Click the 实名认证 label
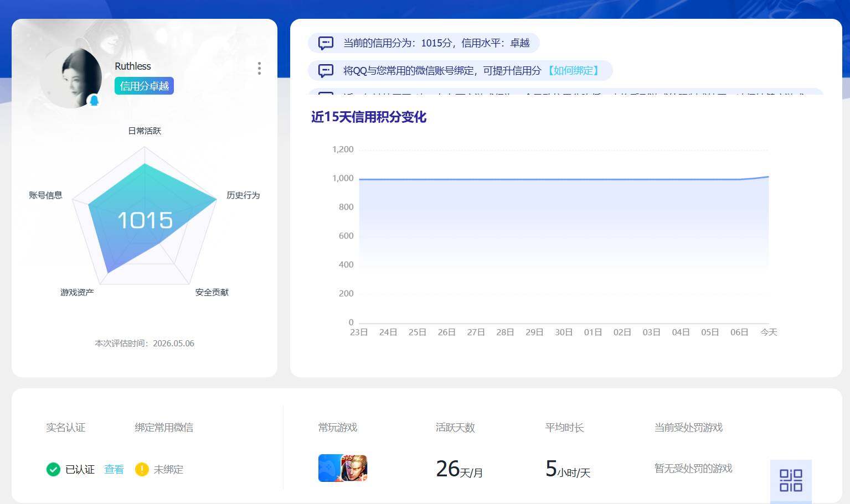 click(65, 427)
